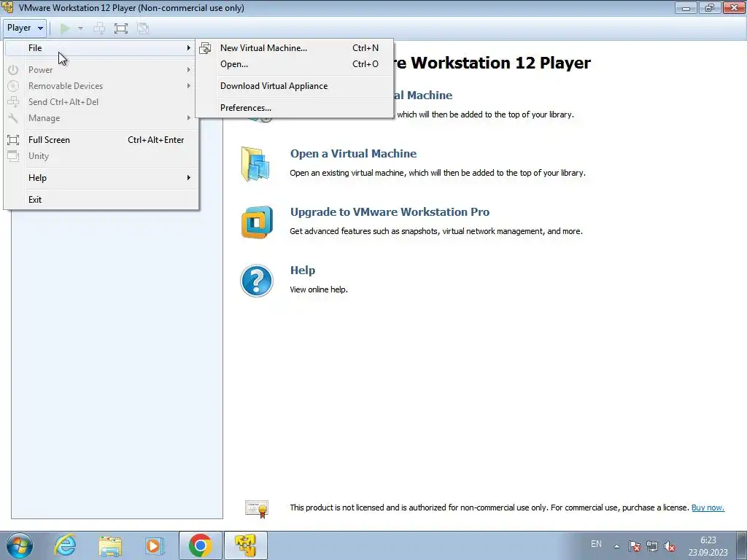Click the Show desktop strip at the taskbar end
Viewport: 747px width, 560px height.
741,545
